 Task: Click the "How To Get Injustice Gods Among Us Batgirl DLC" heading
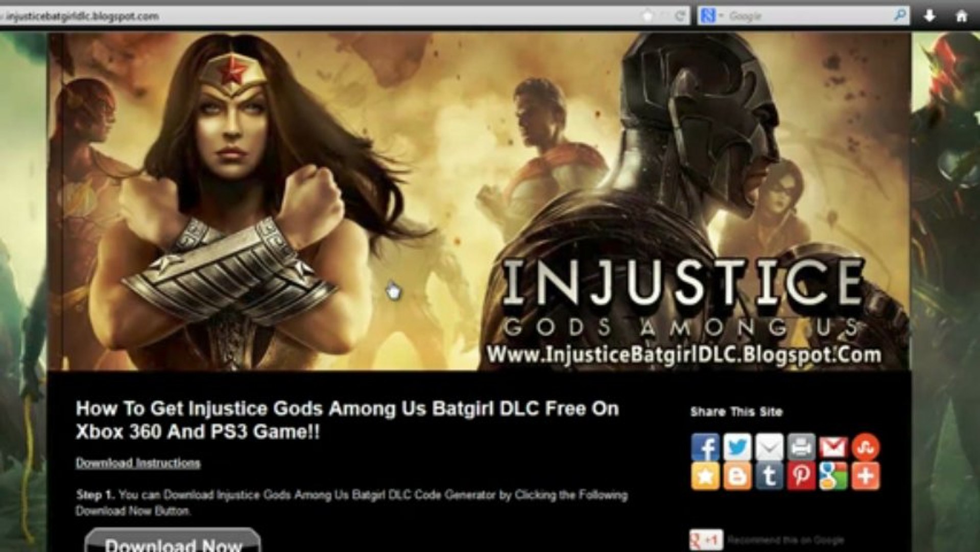coord(347,420)
